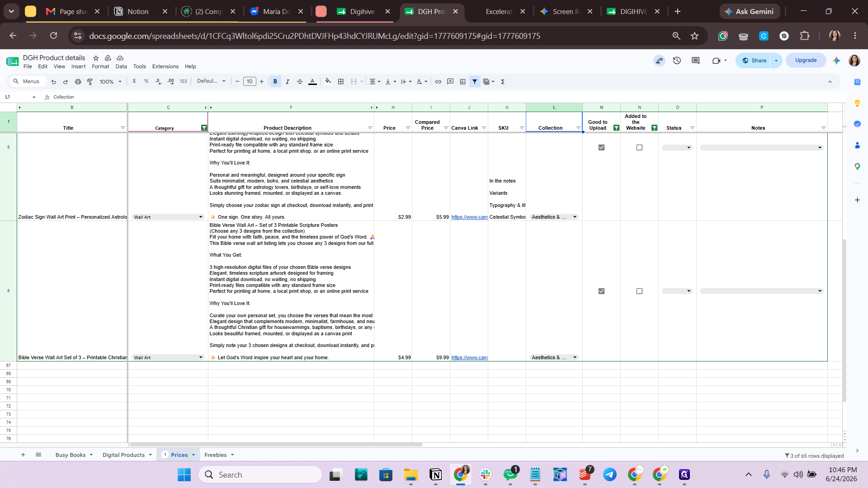The width and height of the screenshot is (868, 488).
Task: Open zoom level 100% dropdown
Action: point(111,81)
